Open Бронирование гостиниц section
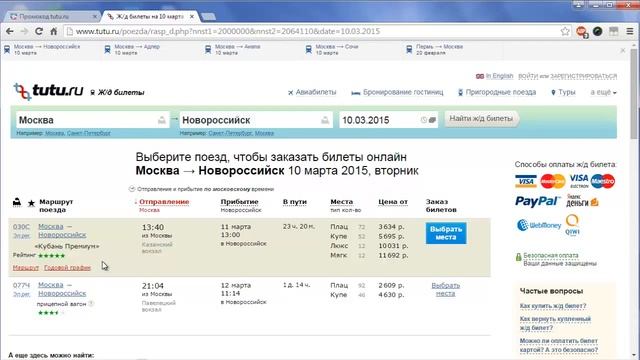This screenshot has height=360, width=640. pos(398,92)
